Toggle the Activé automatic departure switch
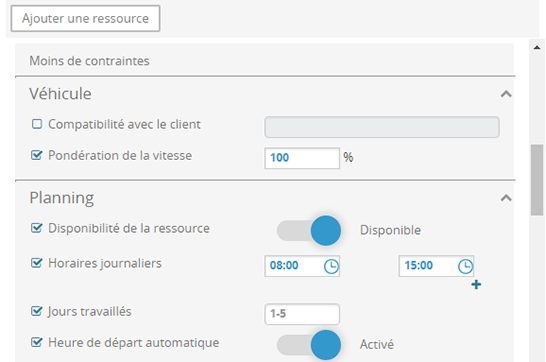This screenshot has width=546, height=362. point(309,345)
